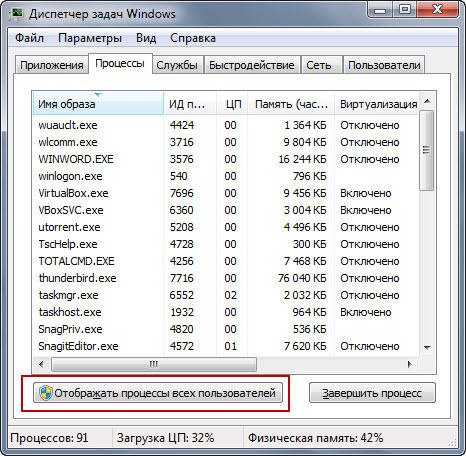The height and width of the screenshot is (456, 466).
Task: Open the Быстродействие tab
Action: point(252,65)
